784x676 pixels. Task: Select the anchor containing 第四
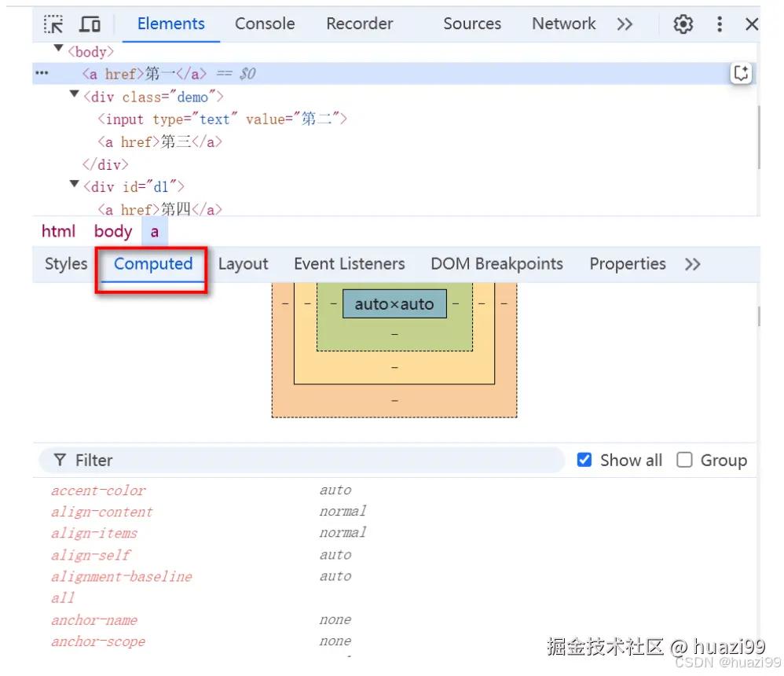[159, 209]
